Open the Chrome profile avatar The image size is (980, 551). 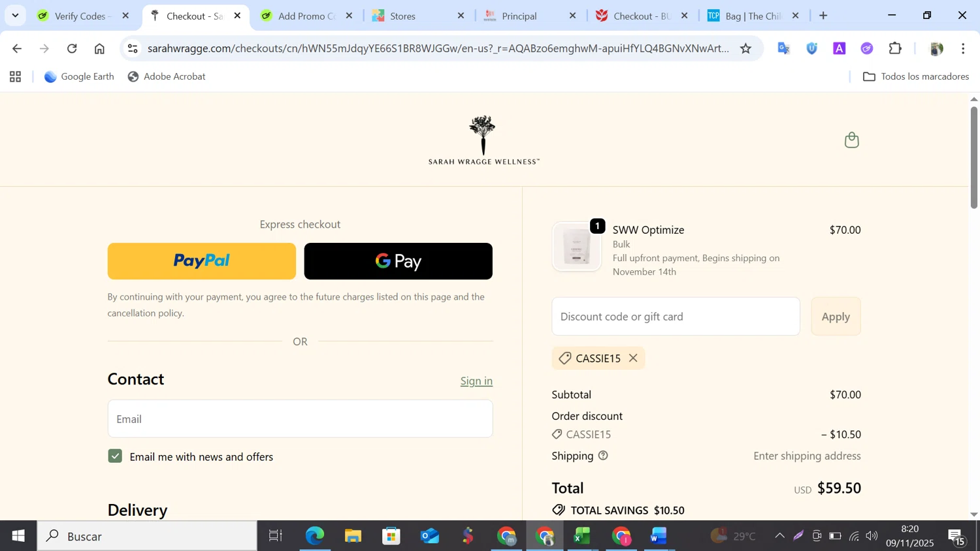point(936,48)
